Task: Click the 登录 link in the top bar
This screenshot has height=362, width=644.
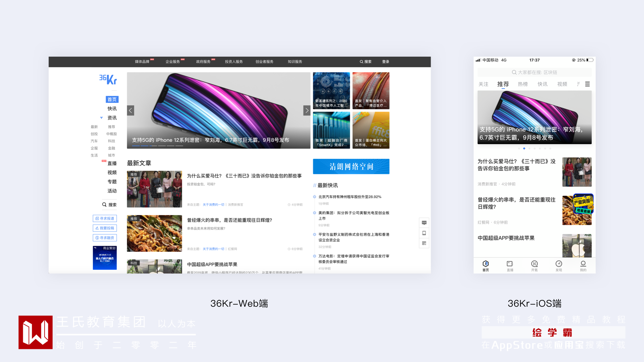Action: pyautogui.click(x=385, y=62)
